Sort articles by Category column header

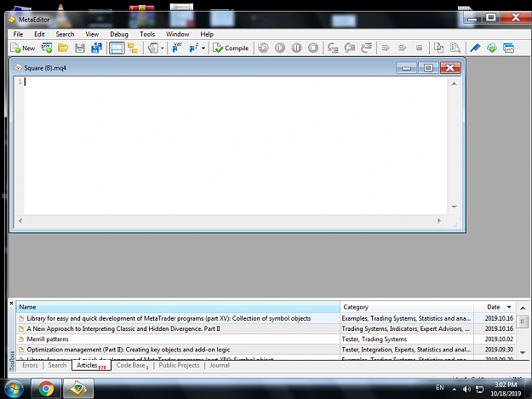(x=407, y=307)
